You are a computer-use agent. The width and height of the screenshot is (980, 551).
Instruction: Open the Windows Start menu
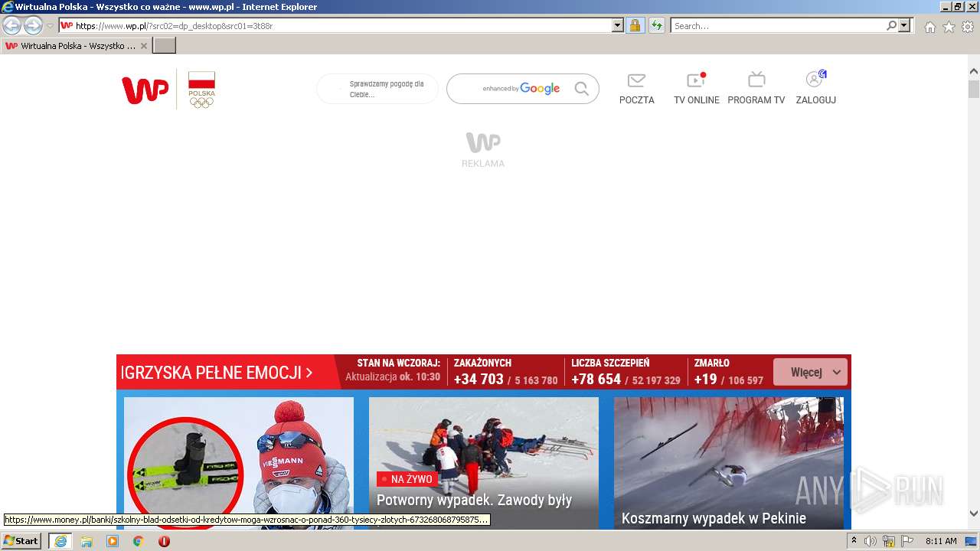[21, 541]
